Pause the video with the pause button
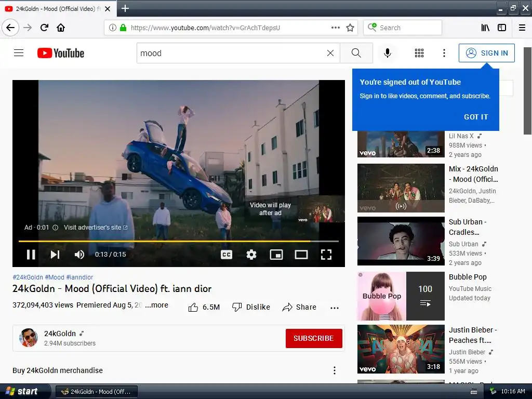Image resolution: width=532 pixels, height=399 pixels. tap(31, 254)
